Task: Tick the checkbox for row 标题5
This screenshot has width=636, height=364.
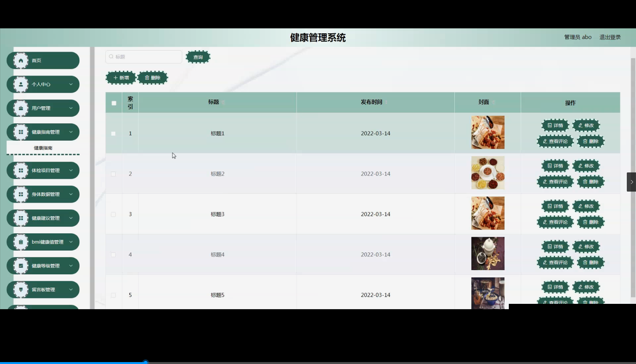Action: point(113,295)
